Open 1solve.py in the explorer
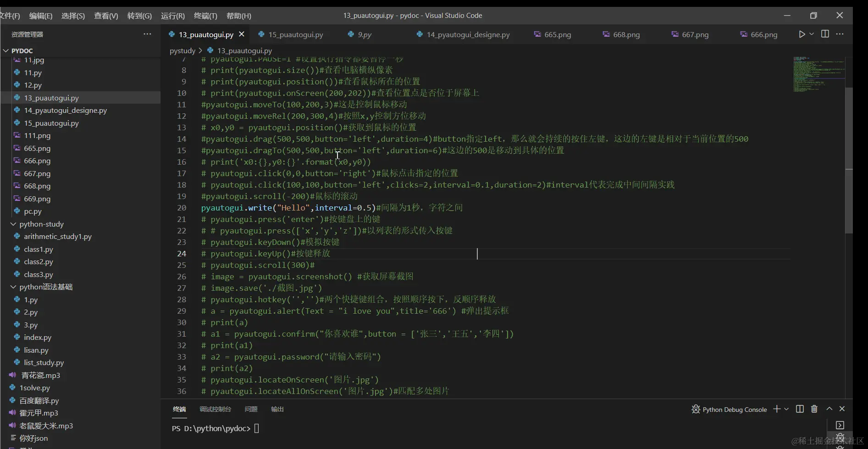This screenshot has width=868, height=449. coord(34,388)
